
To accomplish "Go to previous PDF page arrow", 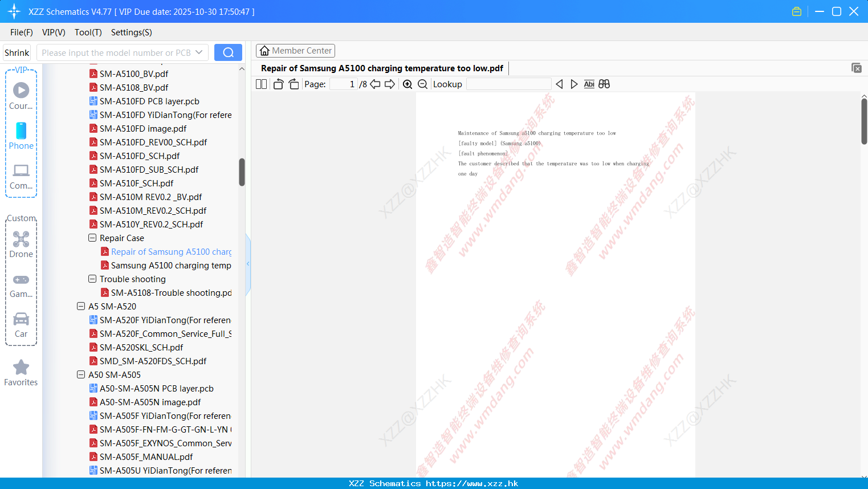I will [375, 84].
